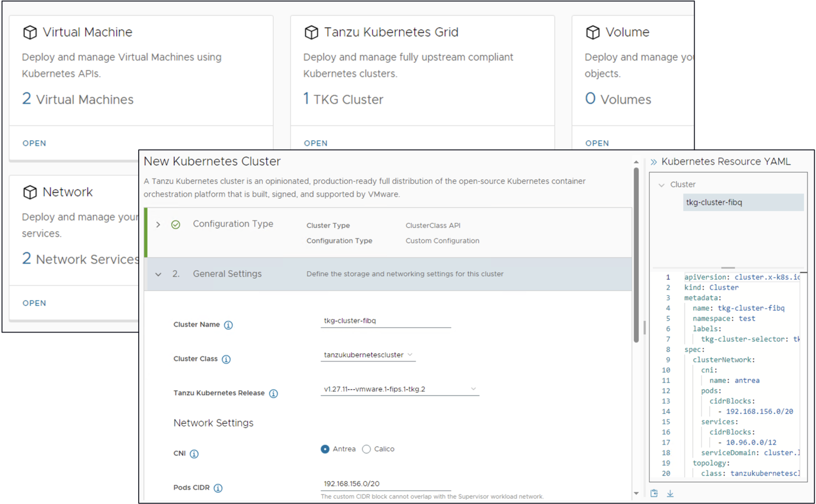The image size is (816, 504).
Task: Select the Calico CNI radio button
Action: 366,449
